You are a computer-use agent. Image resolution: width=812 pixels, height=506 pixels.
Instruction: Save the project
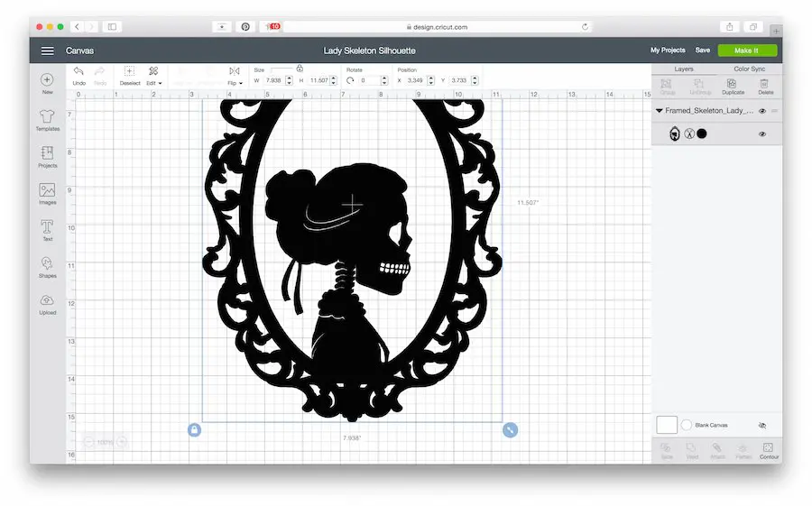pyautogui.click(x=702, y=51)
